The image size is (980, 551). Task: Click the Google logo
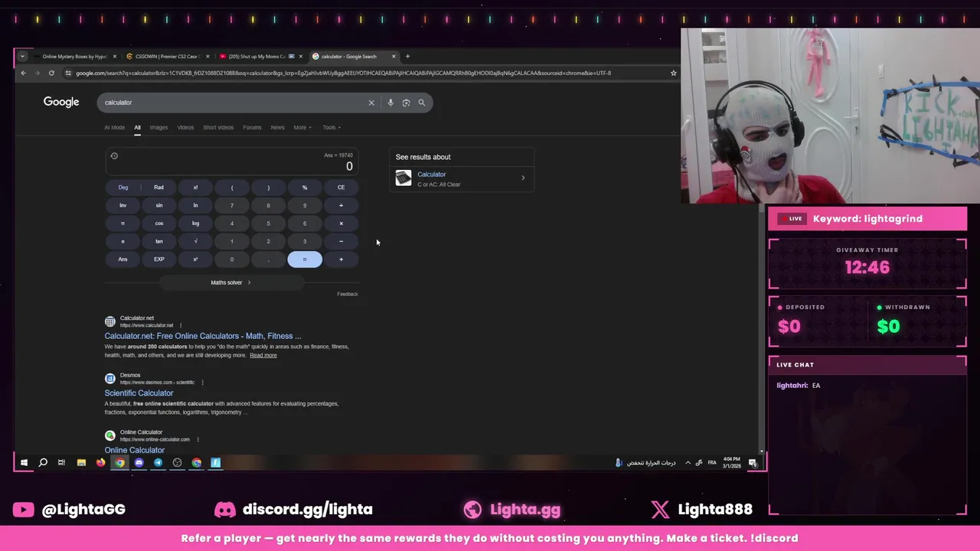click(61, 102)
